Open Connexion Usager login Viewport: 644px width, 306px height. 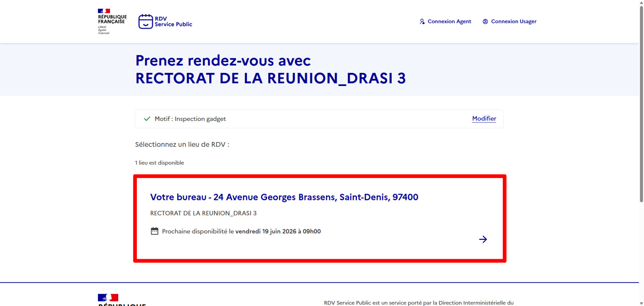pyautogui.click(x=509, y=22)
